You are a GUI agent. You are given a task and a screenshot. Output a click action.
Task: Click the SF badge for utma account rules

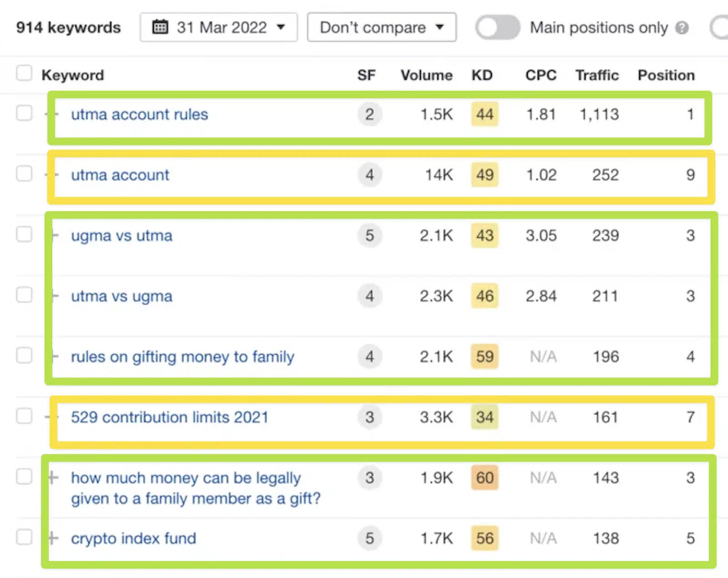pyautogui.click(x=369, y=114)
